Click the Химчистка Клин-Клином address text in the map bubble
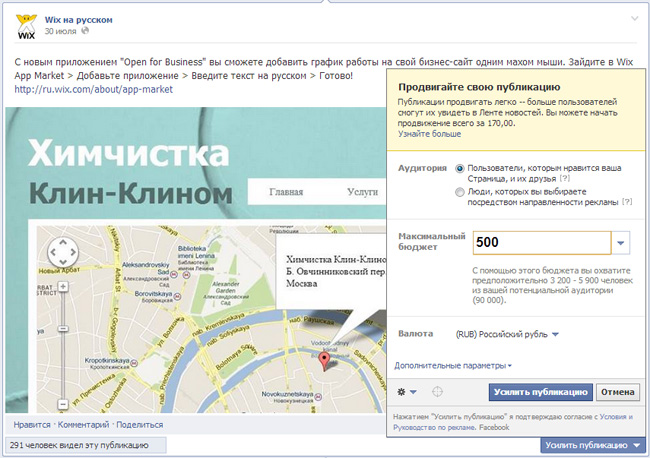This screenshot has height=458, width=650. pos(336,271)
